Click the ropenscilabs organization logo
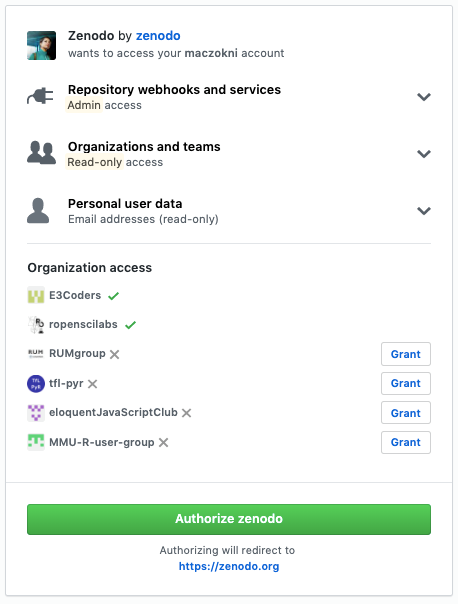458x604 pixels. [36, 325]
